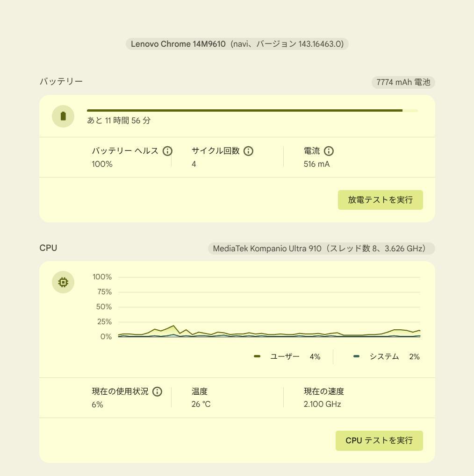Image resolution: width=474 pixels, height=476 pixels.
Task: Click the バッテリー section heading
Action: coord(61,81)
